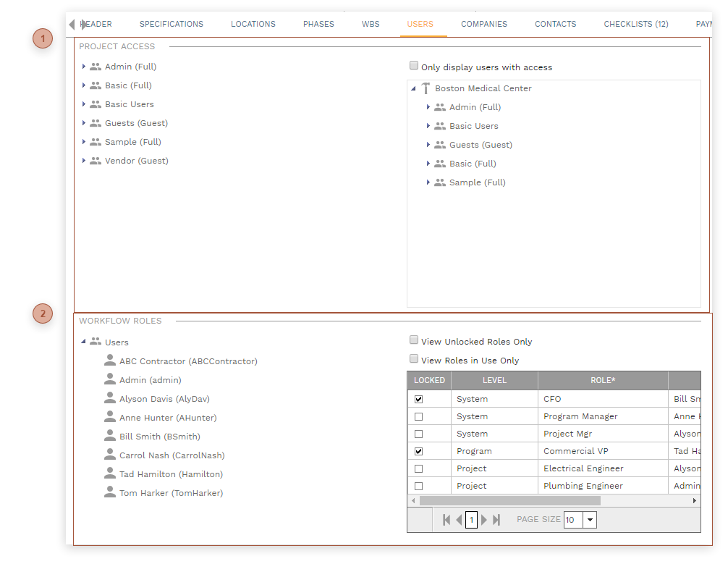Open the Page Size dropdown
728x564 pixels.
[590, 519]
